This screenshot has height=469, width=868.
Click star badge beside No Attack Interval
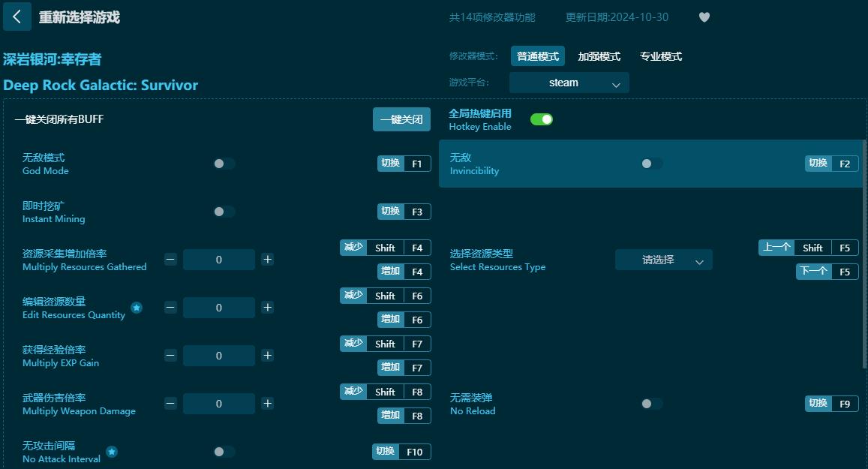click(112, 452)
